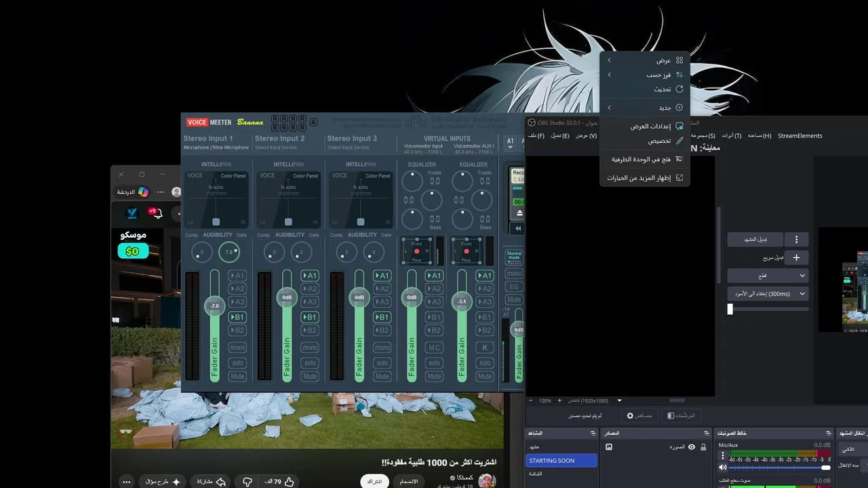
Task: Click the join channel button on YouTube
Action: coord(409,481)
